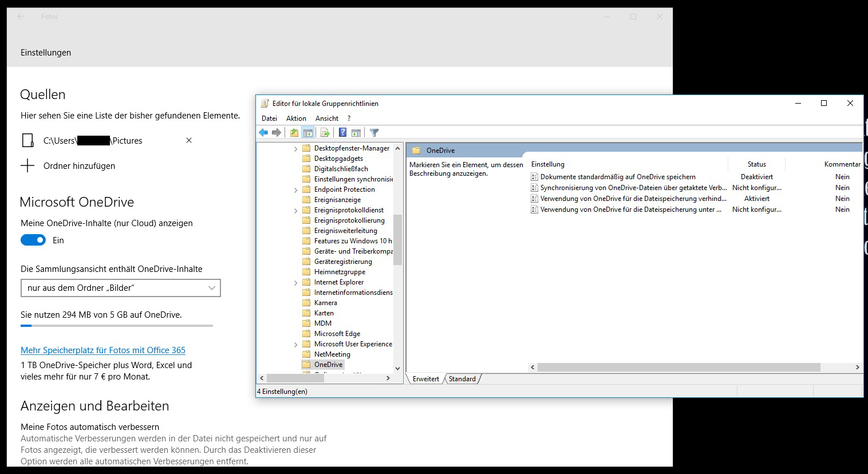The height and width of the screenshot is (474, 868).
Task: Click the 'Aktiviert' status cell
Action: coord(756,199)
